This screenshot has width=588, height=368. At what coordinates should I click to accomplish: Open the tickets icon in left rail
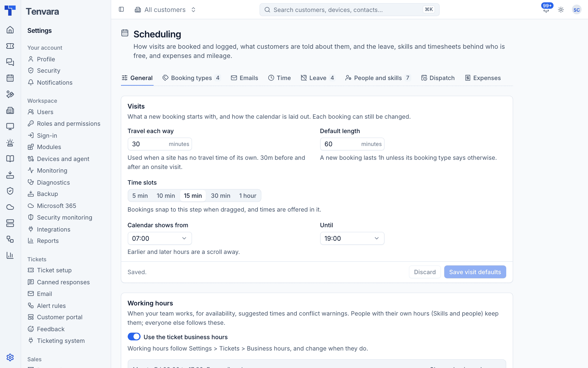pos(10,46)
